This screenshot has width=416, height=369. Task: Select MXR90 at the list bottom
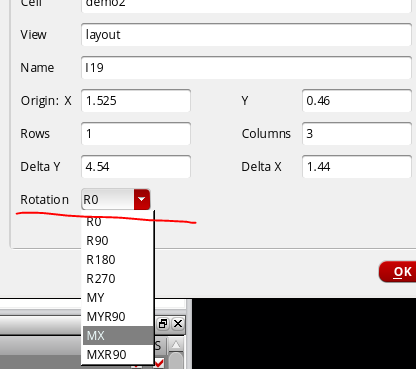pyautogui.click(x=118, y=355)
